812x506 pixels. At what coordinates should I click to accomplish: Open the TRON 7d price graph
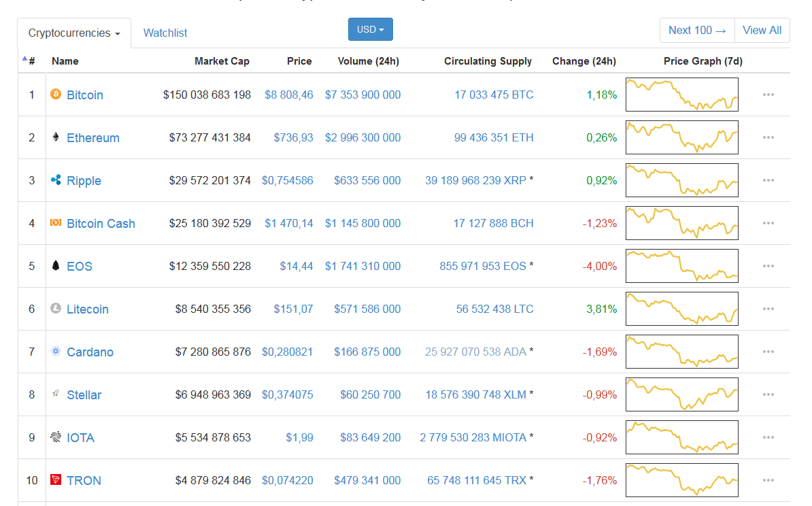coord(682,480)
